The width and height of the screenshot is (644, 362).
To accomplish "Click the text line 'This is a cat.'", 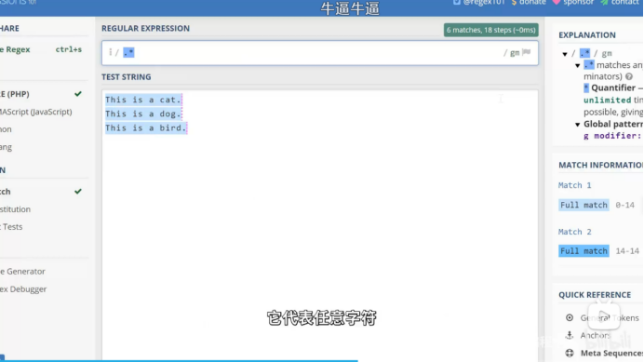I will click(143, 100).
